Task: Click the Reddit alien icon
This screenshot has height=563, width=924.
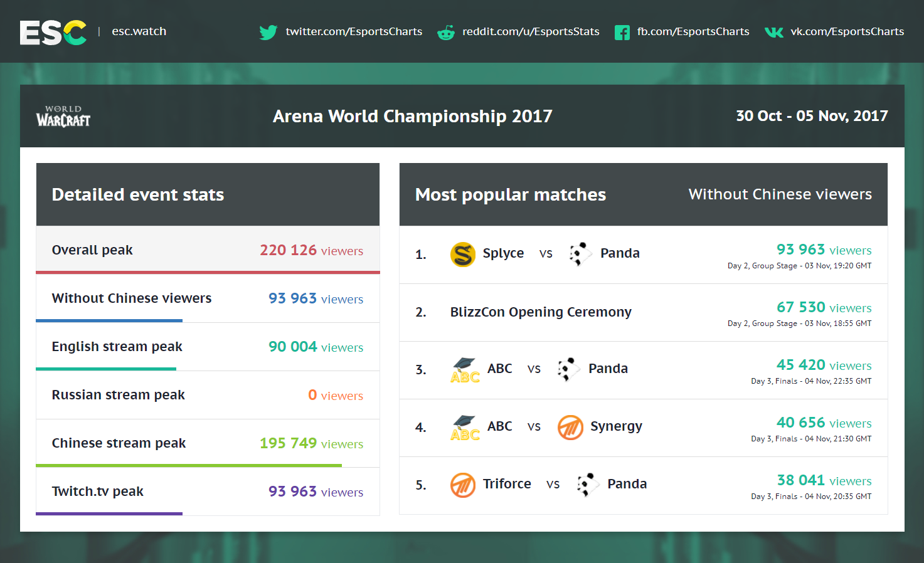Action: [x=446, y=33]
